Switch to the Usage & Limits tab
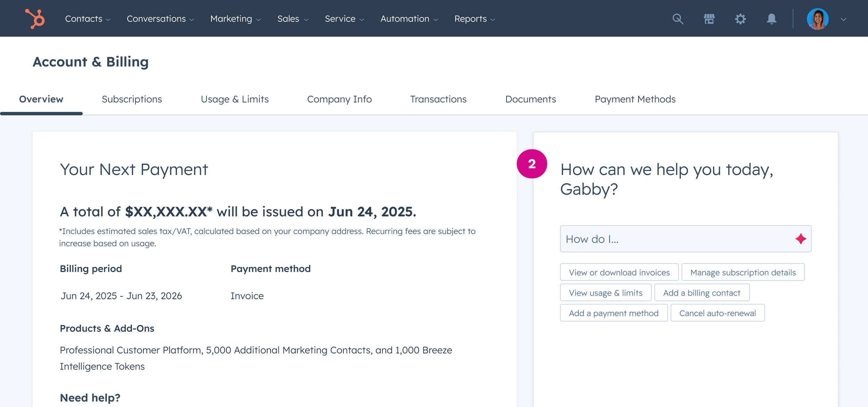This screenshot has width=868, height=407. pos(235,99)
